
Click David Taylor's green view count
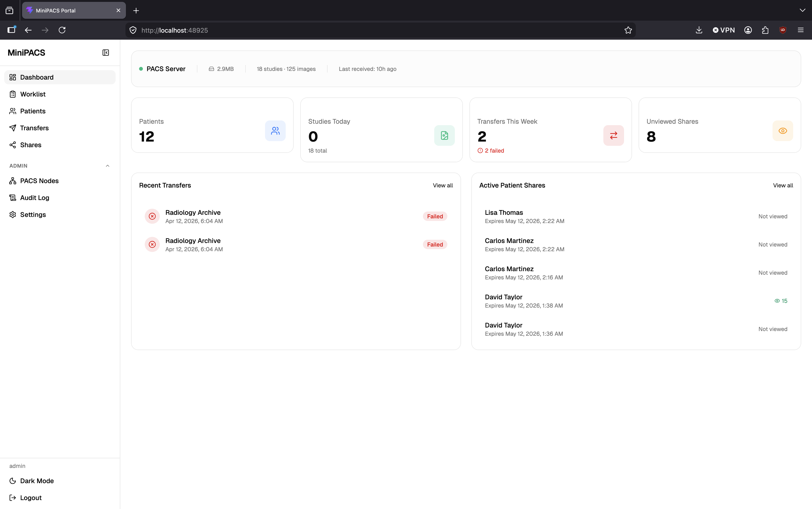781,301
